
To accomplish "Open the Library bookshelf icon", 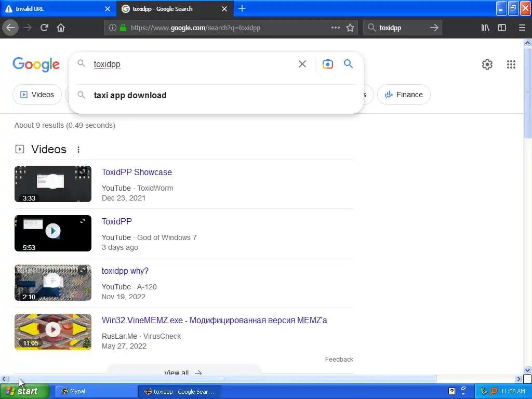I will coord(485,28).
